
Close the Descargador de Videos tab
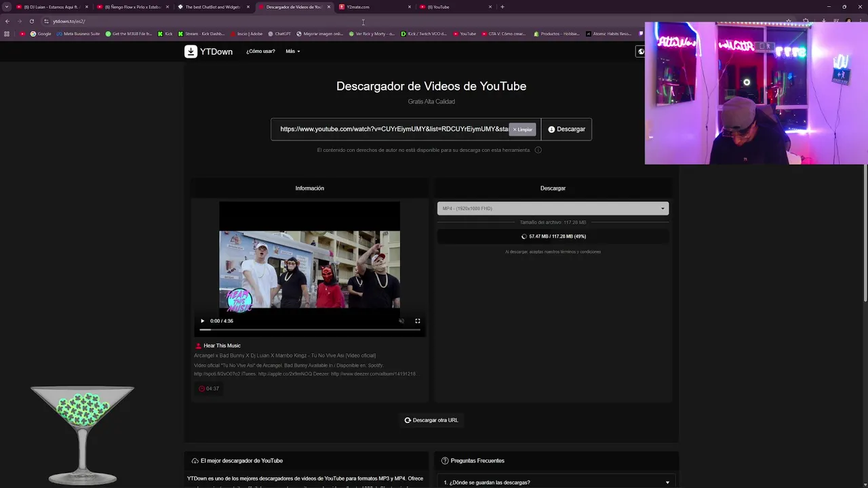tap(329, 7)
